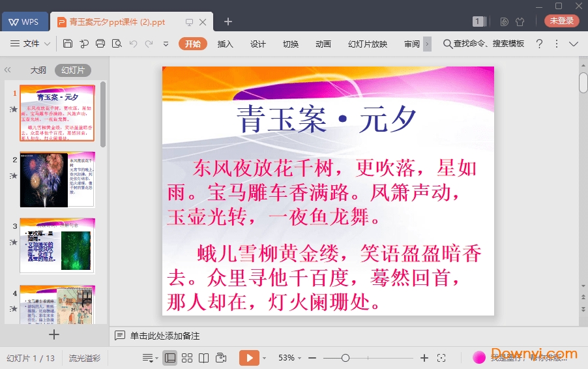Image resolution: width=588 pixels, height=369 pixels.
Task: Click the export to PDF icon
Action: click(x=84, y=44)
